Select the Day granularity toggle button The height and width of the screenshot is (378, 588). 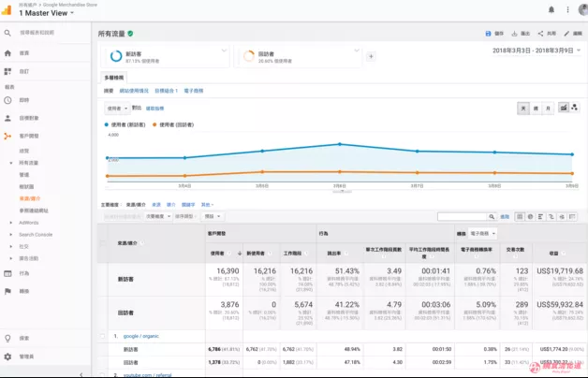coord(523,109)
